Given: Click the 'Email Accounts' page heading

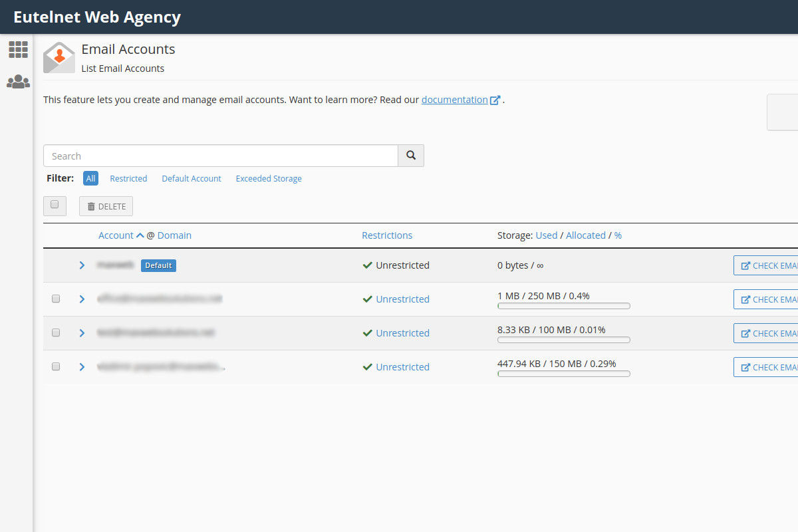Looking at the screenshot, I should coord(128,49).
